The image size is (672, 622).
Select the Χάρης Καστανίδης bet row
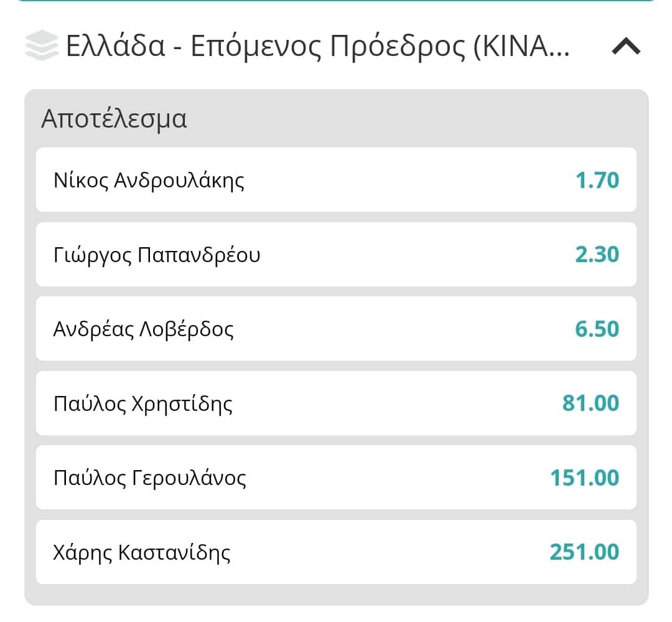pos(336,552)
